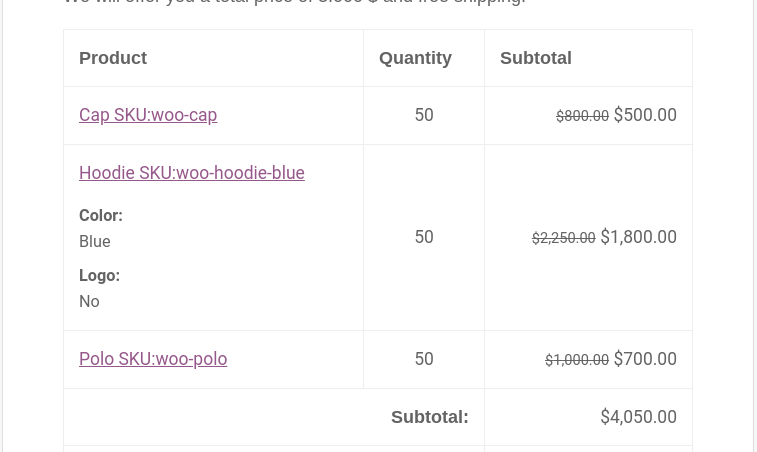The width and height of the screenshot is (757, 452).
Task: Click the crossed-out $1,000.00 Polo price
Action: [x=576, y=360]
